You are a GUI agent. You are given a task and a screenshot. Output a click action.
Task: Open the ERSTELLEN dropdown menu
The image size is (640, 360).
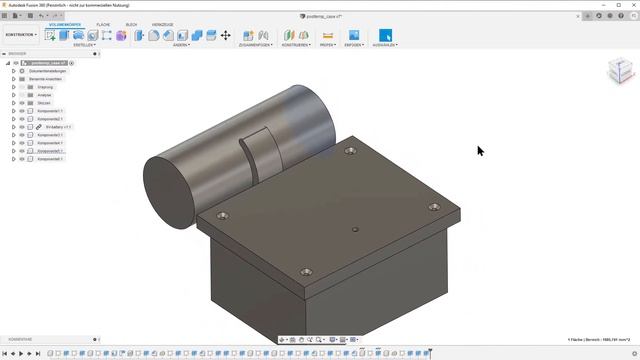tap(84, 45)
